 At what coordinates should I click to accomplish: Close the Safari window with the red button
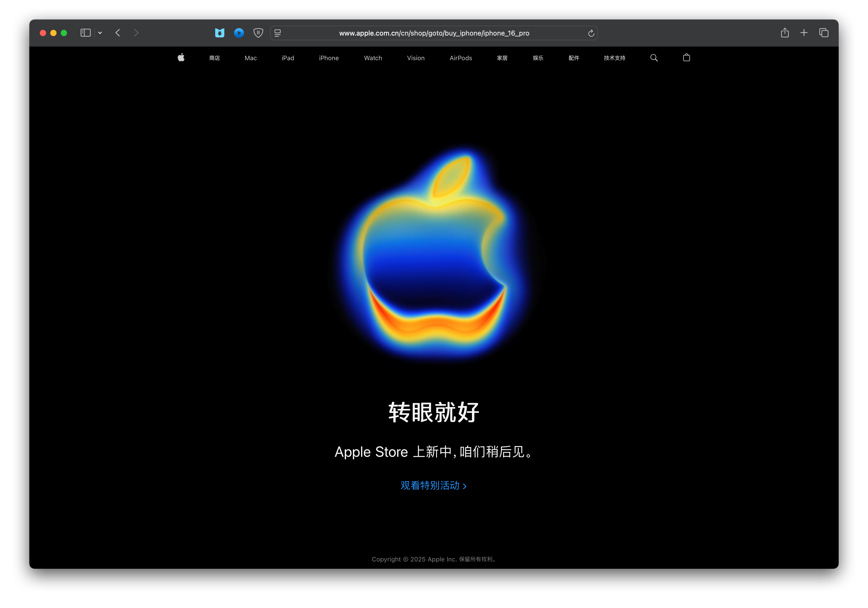43,33
